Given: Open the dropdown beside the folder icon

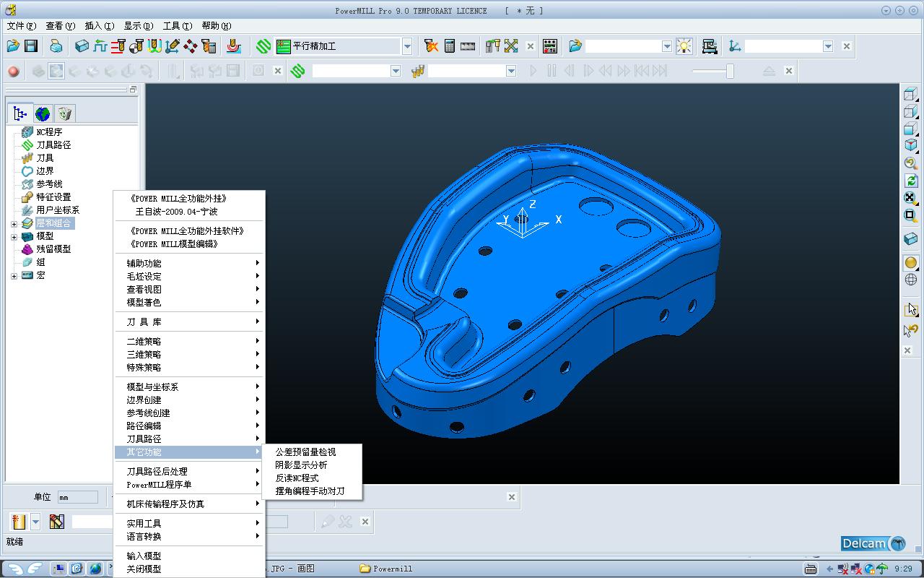Looking at the screenshot, I should 667,46.
